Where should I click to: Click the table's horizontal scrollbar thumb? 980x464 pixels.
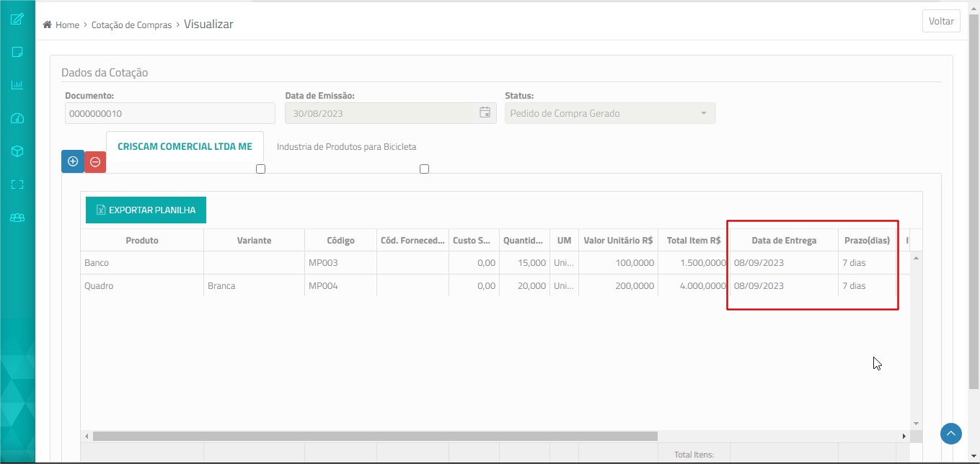375,437
